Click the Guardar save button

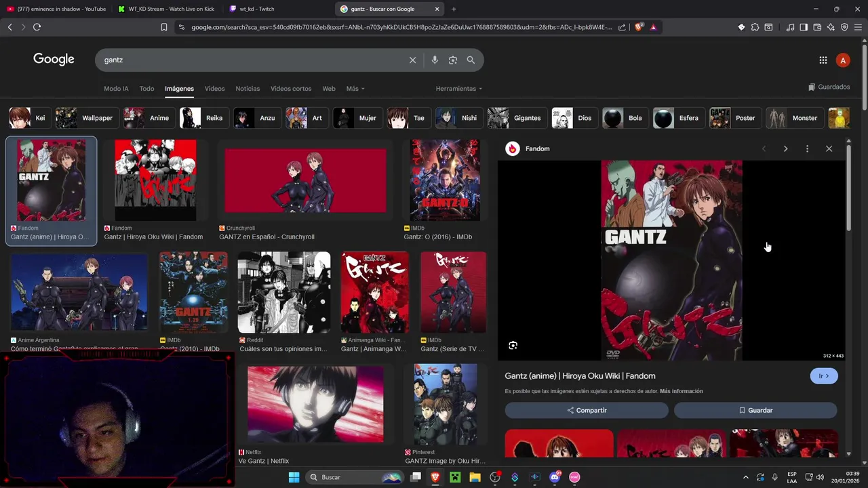pos(755,410)
